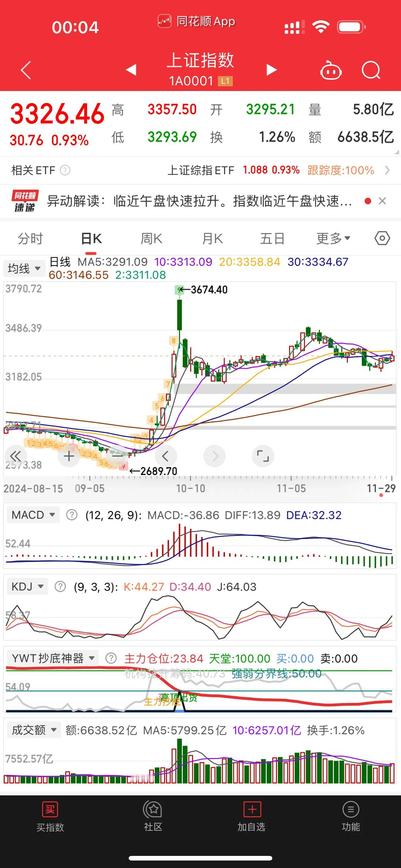This screenshot has height=868, width=401.
Task: Tap the DEA:32.32 value
Action: [314, 515]
